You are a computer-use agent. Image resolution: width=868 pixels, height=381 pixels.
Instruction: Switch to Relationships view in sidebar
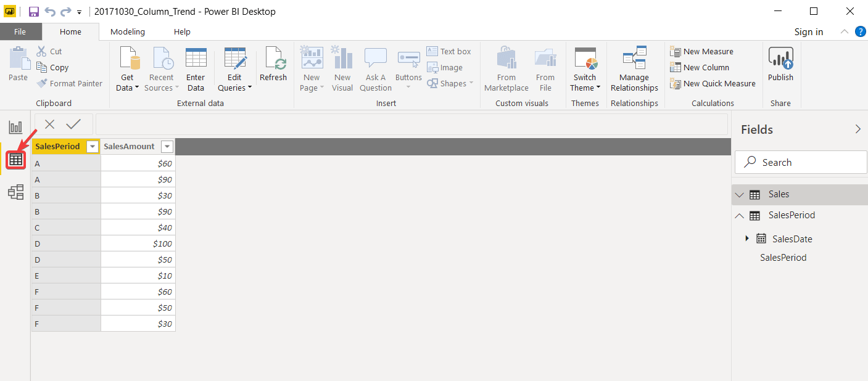click(15, 192)
